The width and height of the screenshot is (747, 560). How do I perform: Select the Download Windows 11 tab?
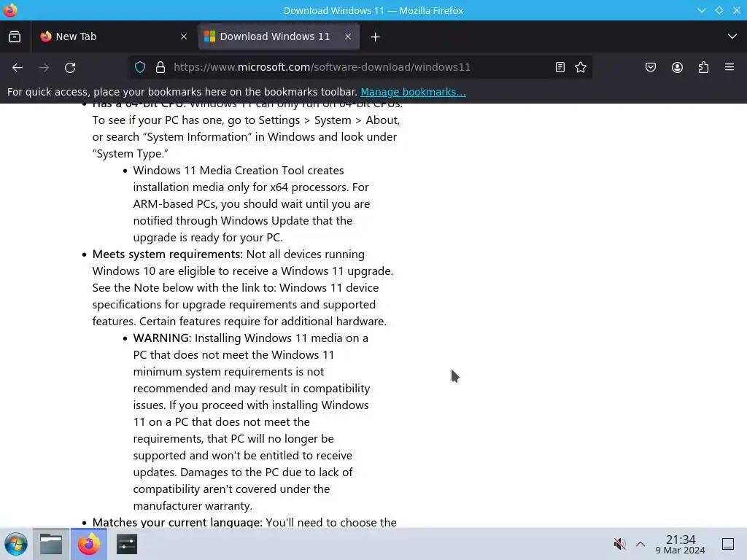(279, 36)
